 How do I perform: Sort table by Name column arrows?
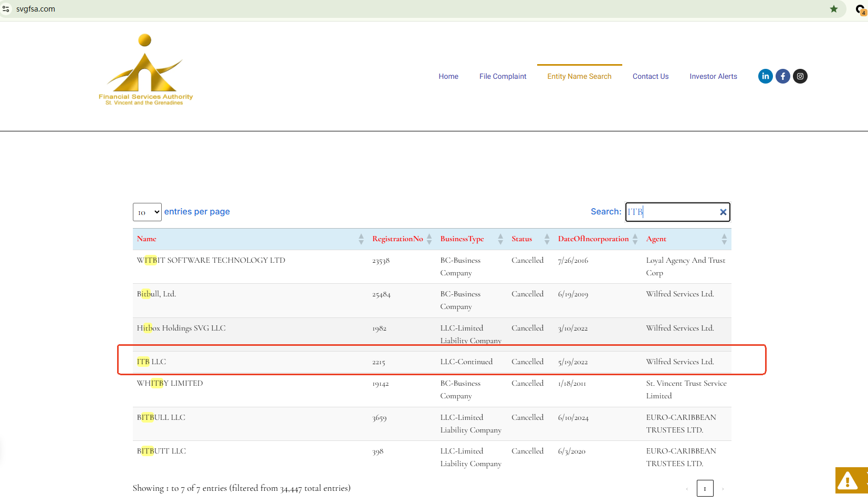click(x=361, y=239)
